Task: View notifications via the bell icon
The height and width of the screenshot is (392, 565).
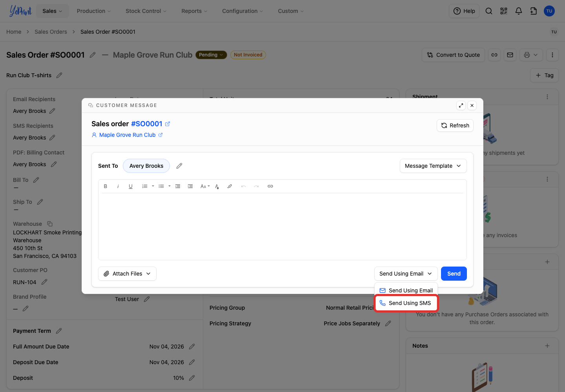Action: (x=519, y=11)
